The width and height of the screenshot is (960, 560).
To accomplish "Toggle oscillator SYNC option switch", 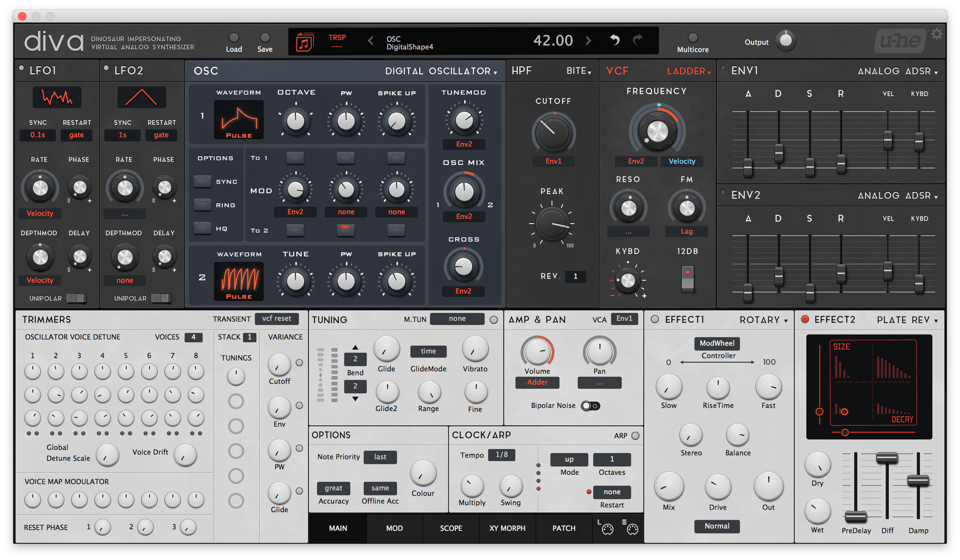I will coord(203,181).
